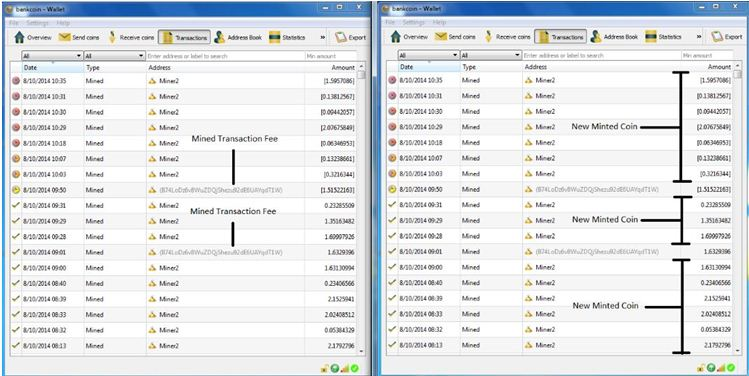Image resolution: width=749 pixels, height=376 pixels.
Task: Click green sync checkmark in left status bar
Action: (x=354, y=368)
